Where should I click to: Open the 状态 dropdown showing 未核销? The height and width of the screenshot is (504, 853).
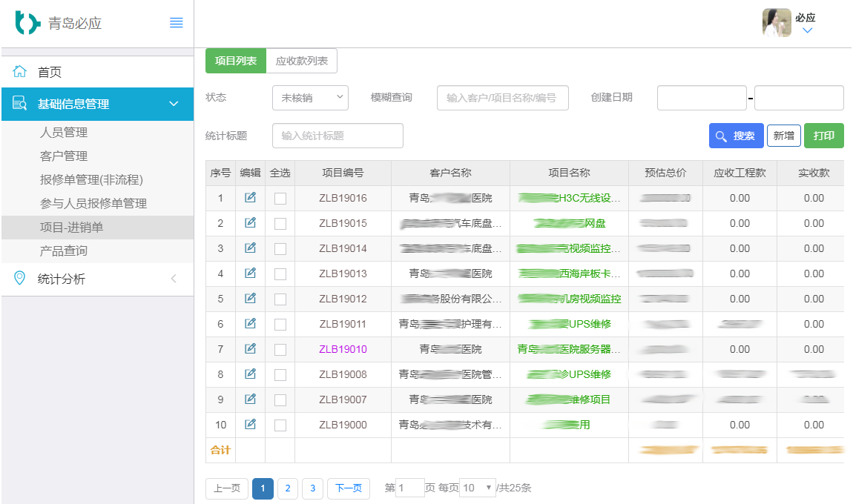pos(310,98)
